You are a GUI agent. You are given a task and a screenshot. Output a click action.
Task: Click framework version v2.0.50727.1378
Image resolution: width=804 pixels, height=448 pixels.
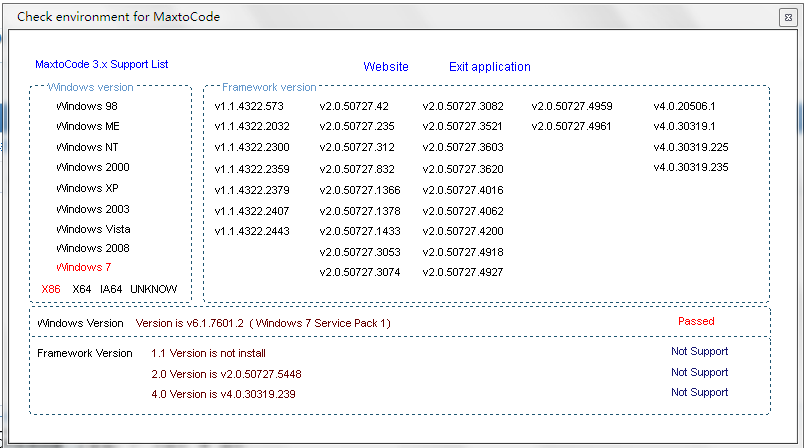(x=360, y=211)
